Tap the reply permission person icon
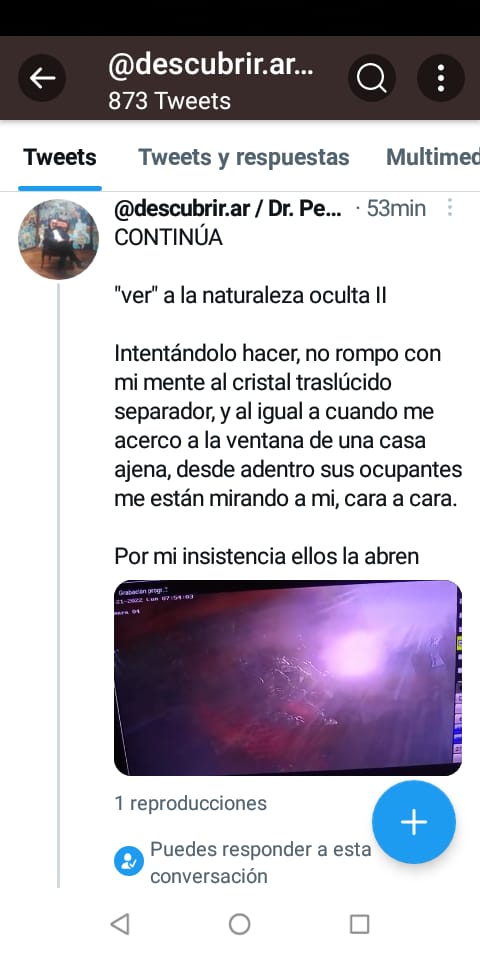480x960 pixels. point(129,861)
